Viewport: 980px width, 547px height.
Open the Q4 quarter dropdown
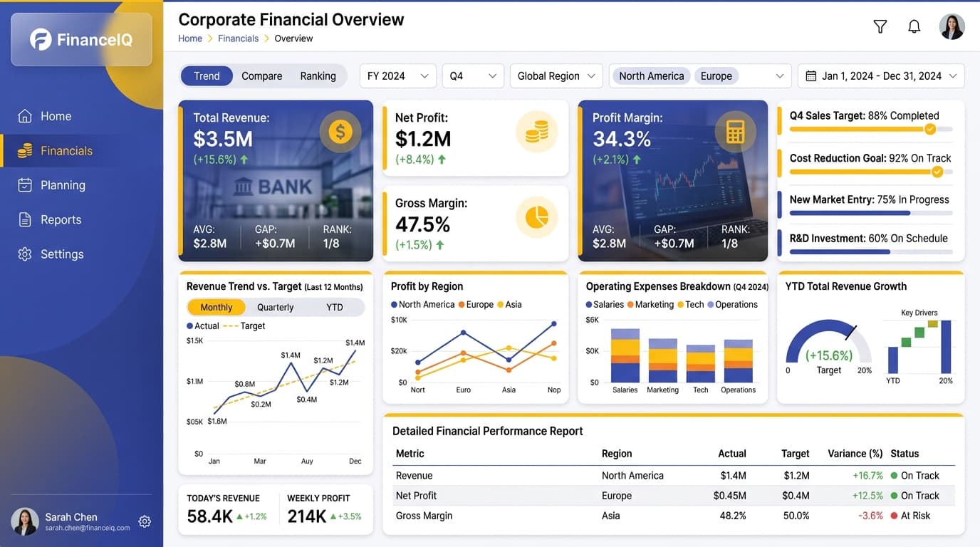pyautogui.click(x=473, y=76)
